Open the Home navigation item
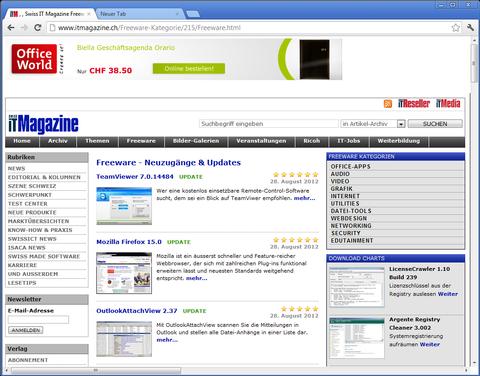 click(x=22, y=141)
